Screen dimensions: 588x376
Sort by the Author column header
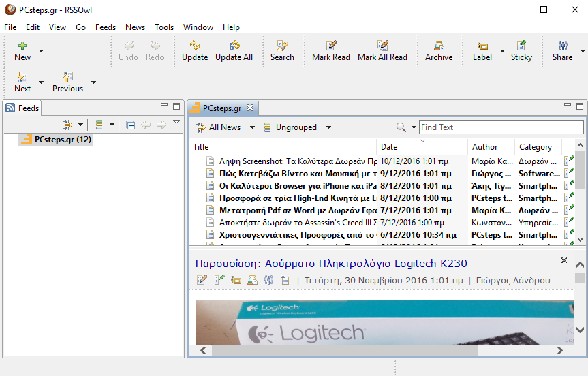(491, 147)
